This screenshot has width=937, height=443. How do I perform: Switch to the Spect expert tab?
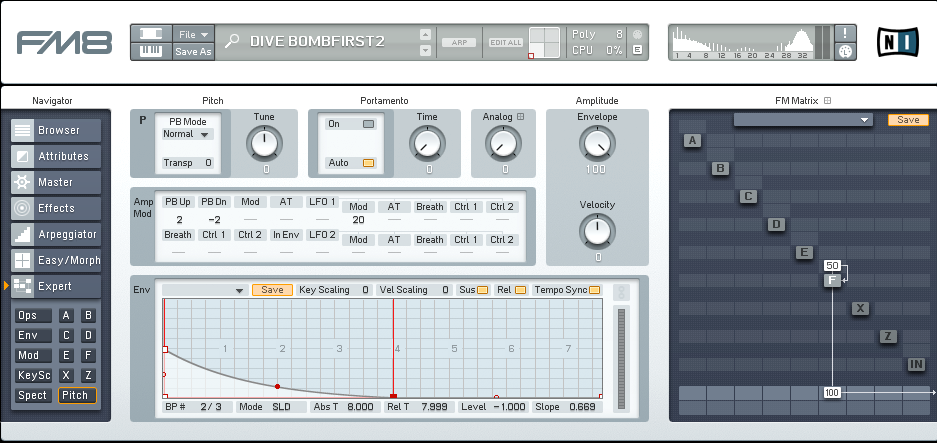pos(33,395)
